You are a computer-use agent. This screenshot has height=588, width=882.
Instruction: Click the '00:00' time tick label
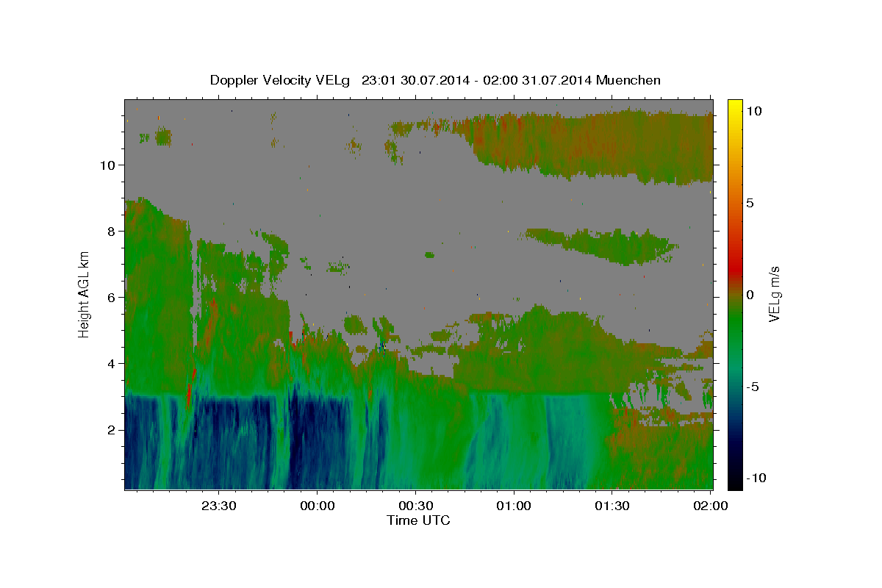point(317,506)
